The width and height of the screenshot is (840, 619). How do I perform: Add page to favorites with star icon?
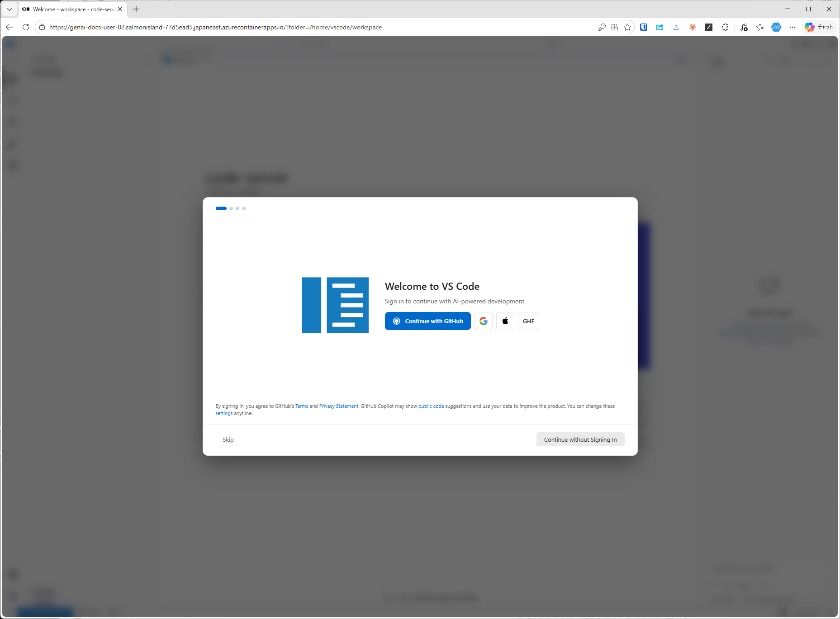(627, 27)
